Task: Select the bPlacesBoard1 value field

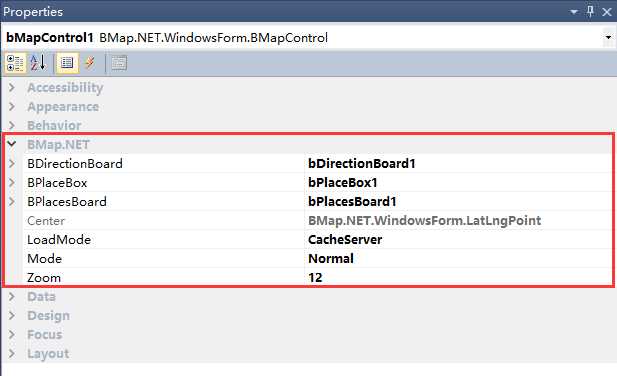Action: 458,201
